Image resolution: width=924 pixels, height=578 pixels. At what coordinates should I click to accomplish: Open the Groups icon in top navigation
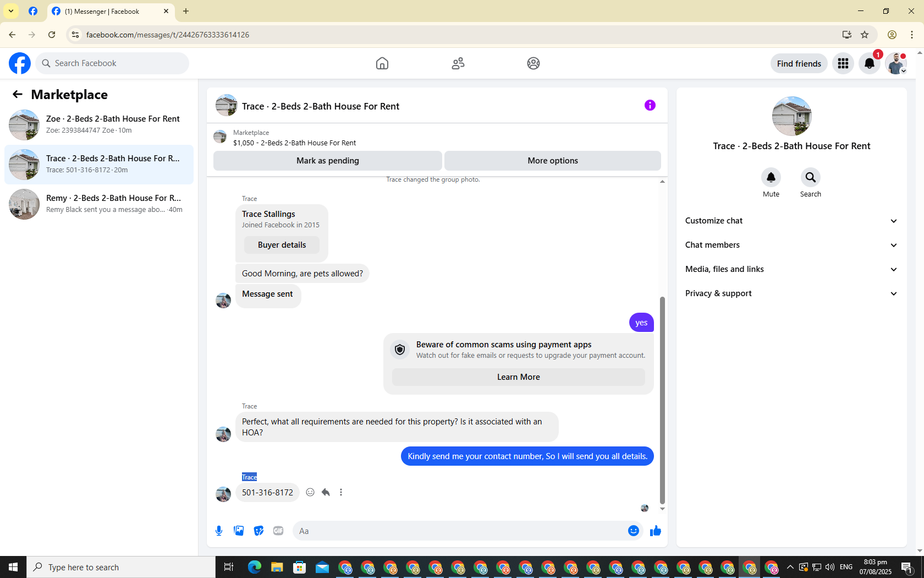coord(533,63)
